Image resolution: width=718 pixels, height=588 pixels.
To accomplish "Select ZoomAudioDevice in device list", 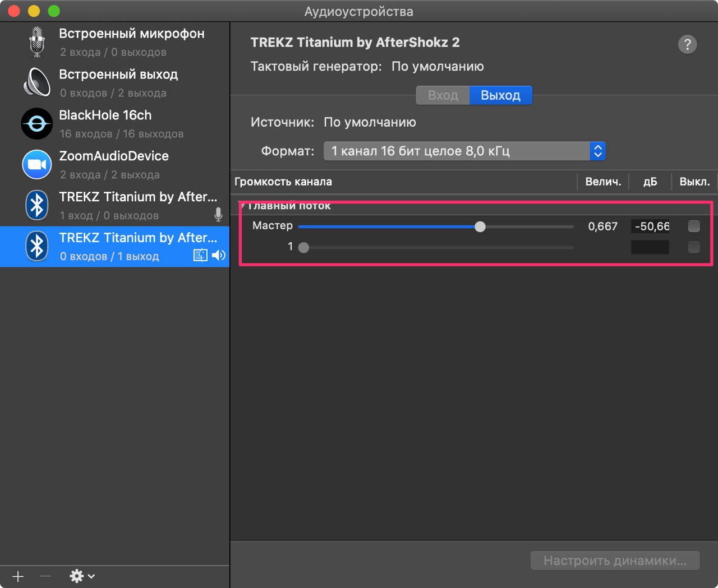I will [x=114, y=165].
